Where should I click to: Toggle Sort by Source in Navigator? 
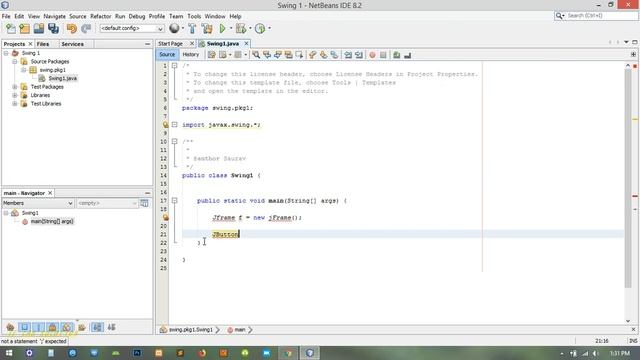click(x=111, y=327)
